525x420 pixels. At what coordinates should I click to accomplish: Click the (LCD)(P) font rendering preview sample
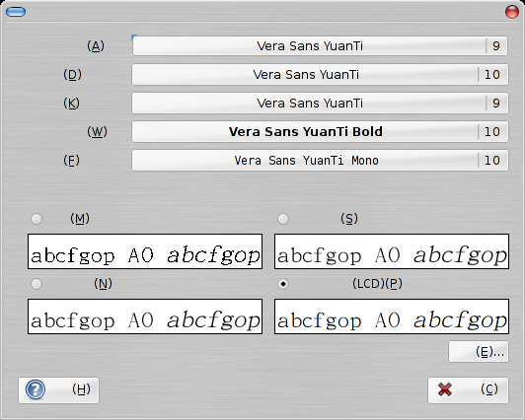pyautogui.click(x=392, y=316)
